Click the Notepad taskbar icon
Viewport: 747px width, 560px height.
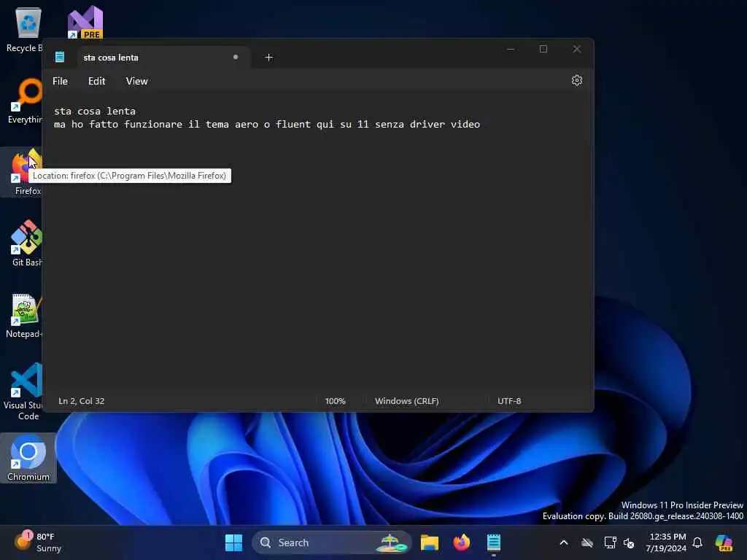(494, 542)
